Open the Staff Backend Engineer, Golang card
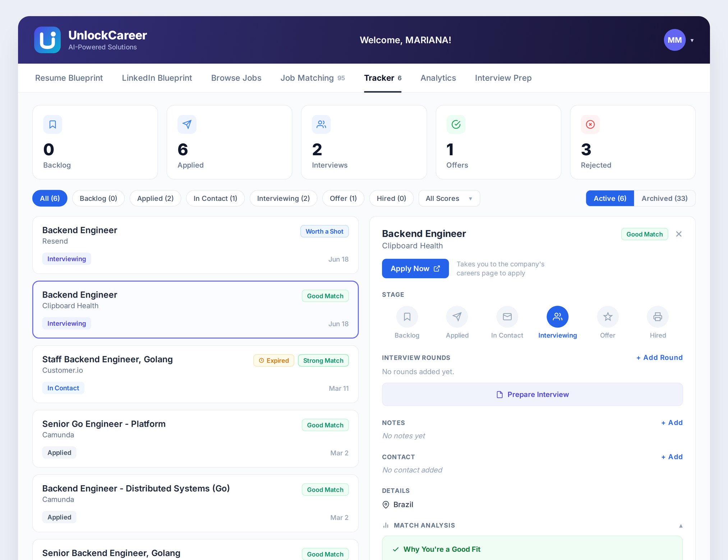Image resolution: width=728 pixels, height=560 pixels. coord(195,374)
